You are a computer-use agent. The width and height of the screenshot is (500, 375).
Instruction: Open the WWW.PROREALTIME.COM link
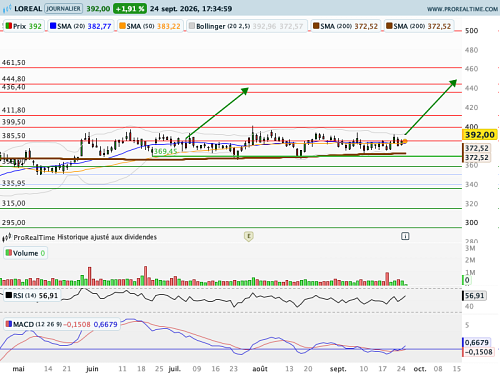(x=462, y=9)
